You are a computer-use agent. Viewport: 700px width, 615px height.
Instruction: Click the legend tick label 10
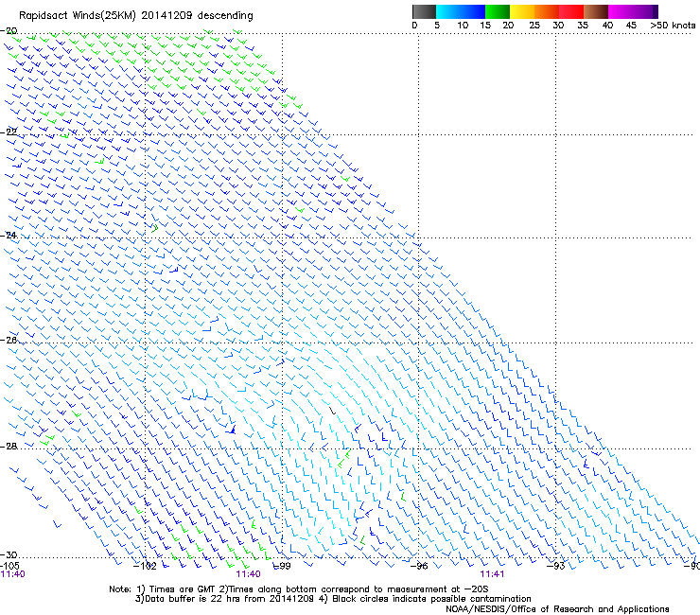(463, 26)
